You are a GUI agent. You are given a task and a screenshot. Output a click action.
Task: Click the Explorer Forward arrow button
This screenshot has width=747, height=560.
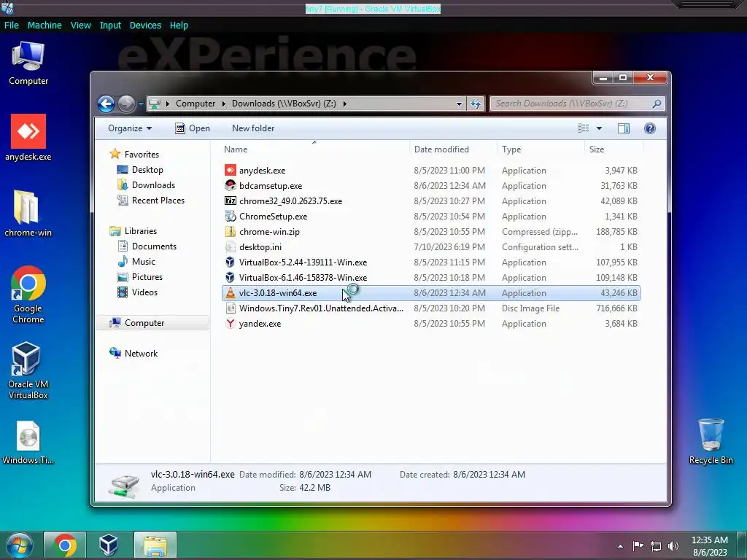tap(126, 104)
